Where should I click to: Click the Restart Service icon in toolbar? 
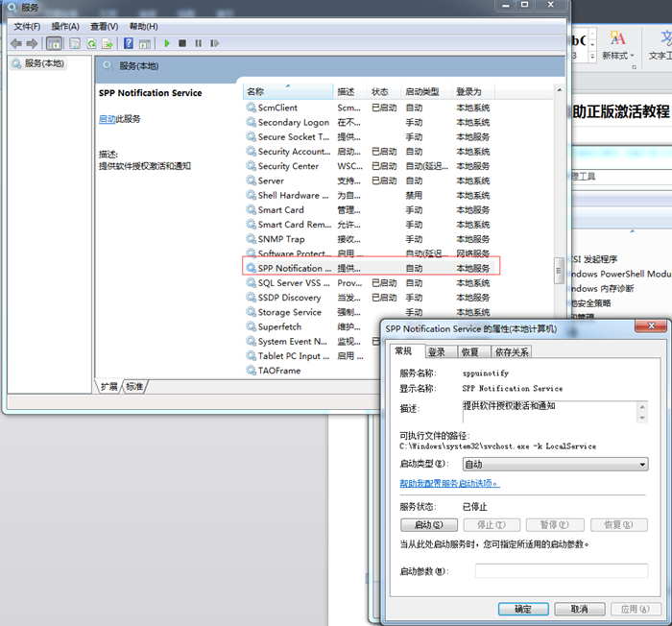click(x=213, y=43)
